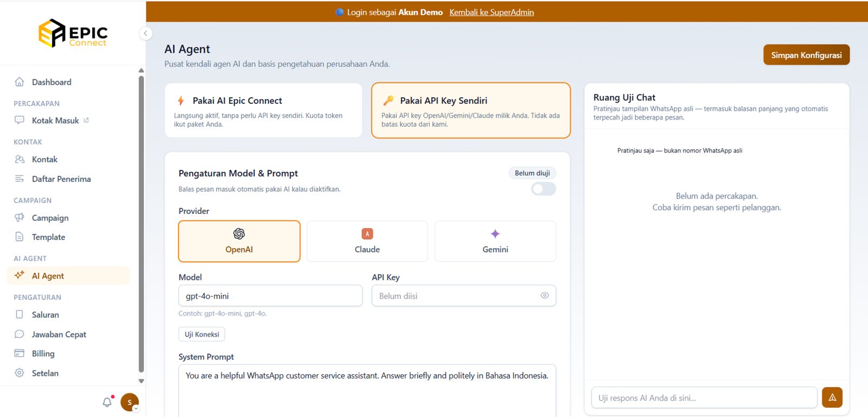Click the Campaign menu label
868x417 pixels.
pos(50,218)
